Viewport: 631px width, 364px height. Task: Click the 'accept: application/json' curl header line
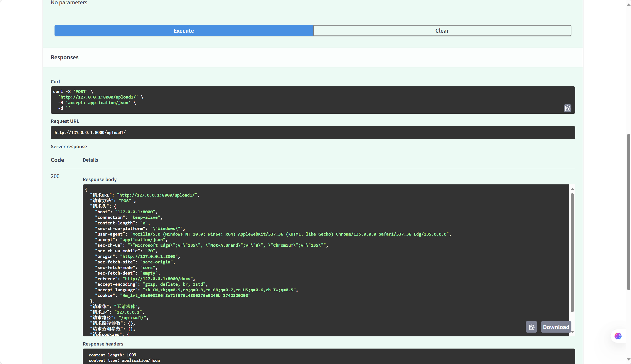[97, 103]
